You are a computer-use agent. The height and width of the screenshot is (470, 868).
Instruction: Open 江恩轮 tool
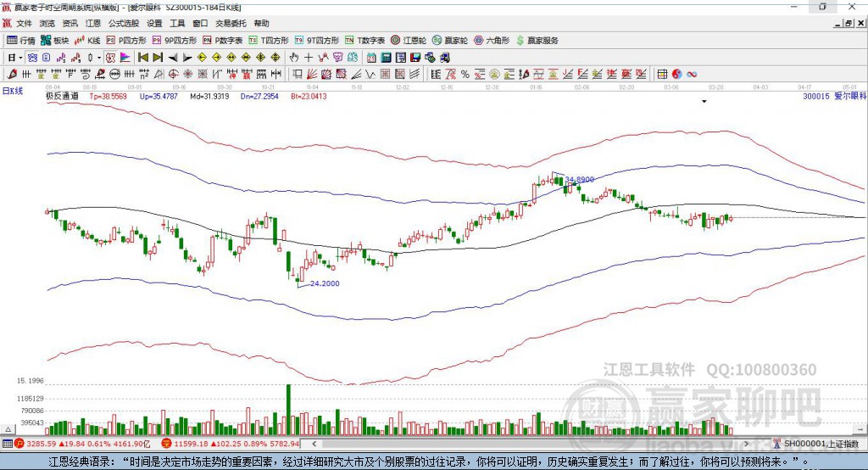[409, 41]
